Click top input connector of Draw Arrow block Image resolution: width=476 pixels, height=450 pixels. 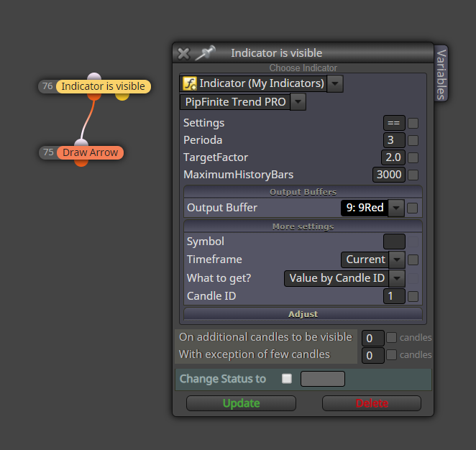coord(81,142)
